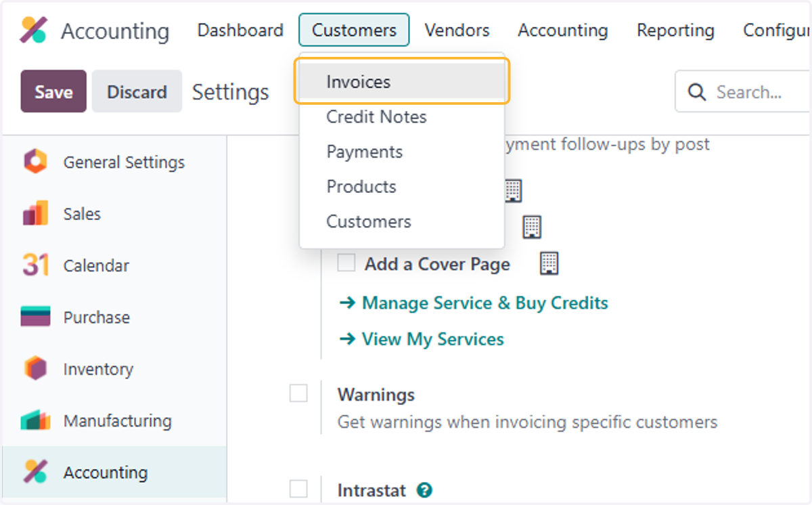Image resolution: width=812 pixels, height=505 pixels.
Task: Click the search magnifier icon
Action: 696,92
